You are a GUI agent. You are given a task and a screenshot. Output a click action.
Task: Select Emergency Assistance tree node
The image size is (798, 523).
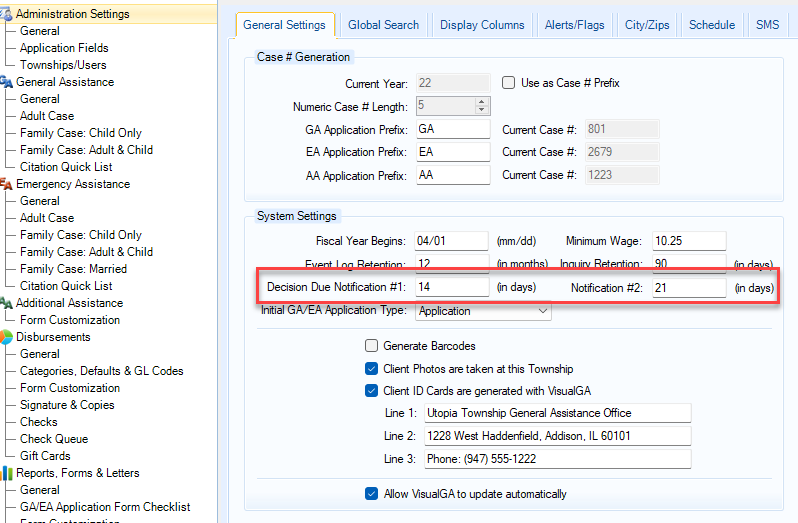73,184
